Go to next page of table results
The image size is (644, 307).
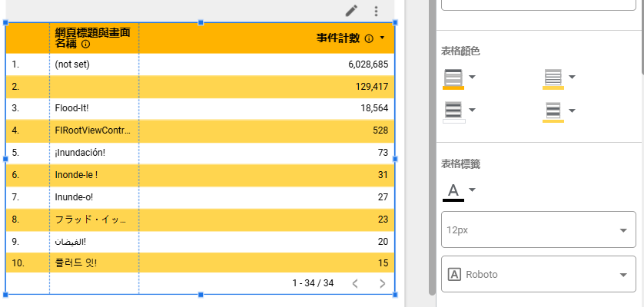[383, 283]
